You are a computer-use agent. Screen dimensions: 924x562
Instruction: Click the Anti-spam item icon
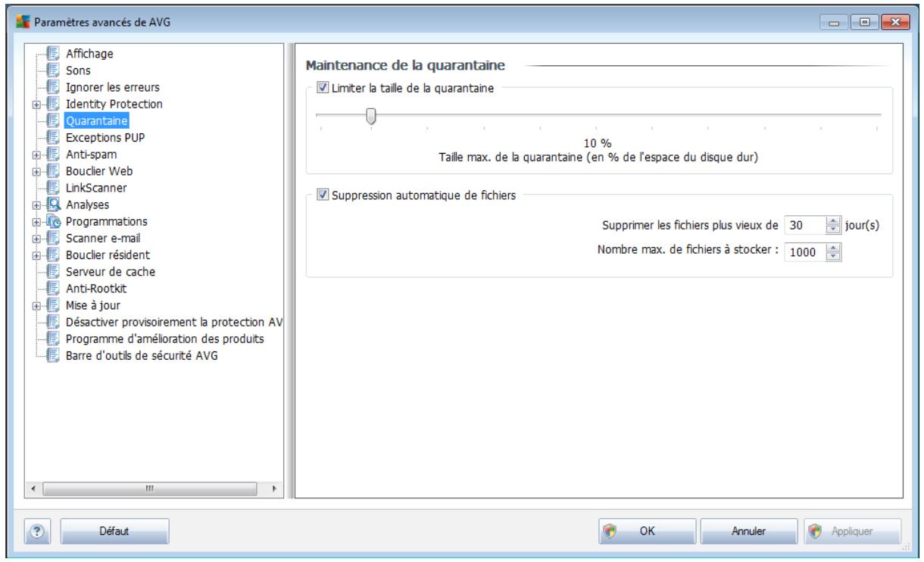click(x=52, y=154)
